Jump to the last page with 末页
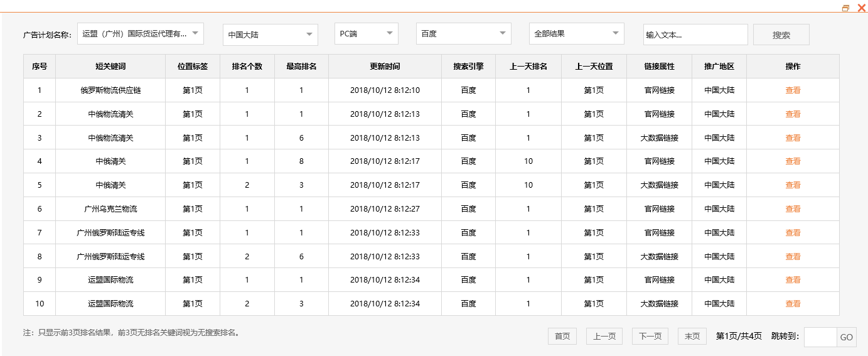 (692, 337)
